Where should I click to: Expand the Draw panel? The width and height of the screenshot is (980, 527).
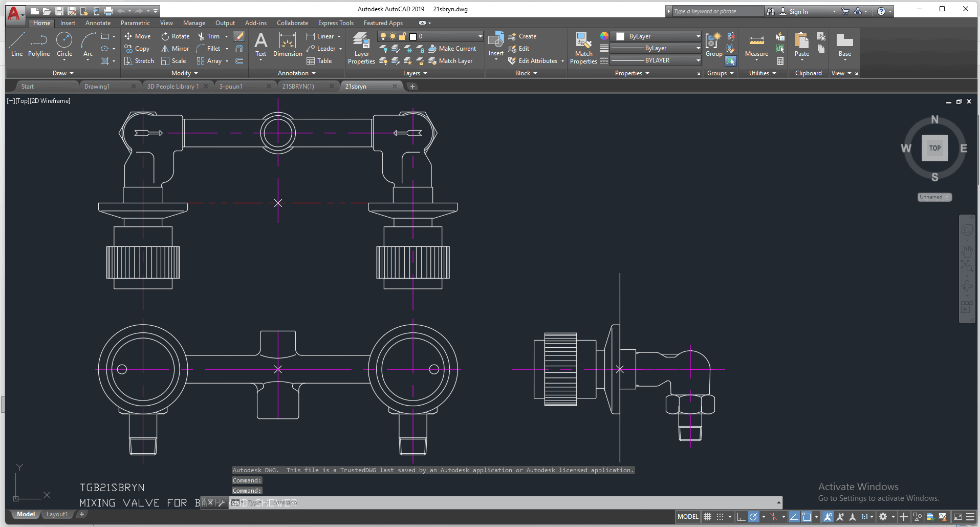click(x=63, y=73)
